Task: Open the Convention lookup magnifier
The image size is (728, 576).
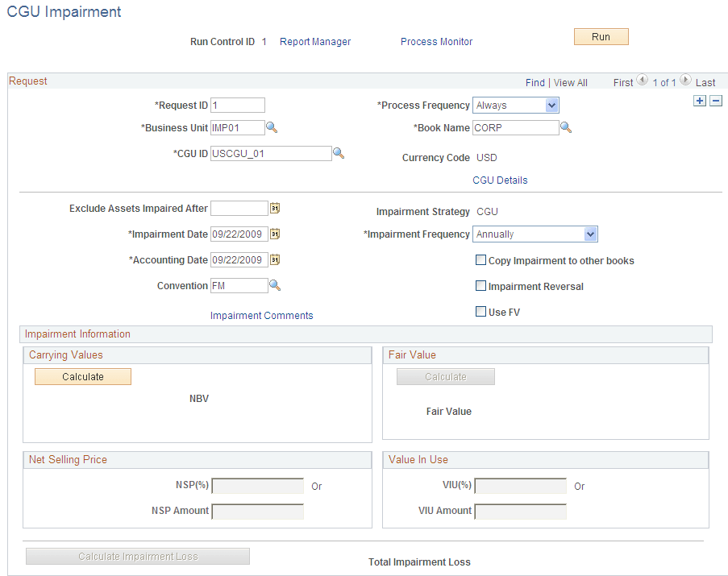Action: click(x=275, y=285)
